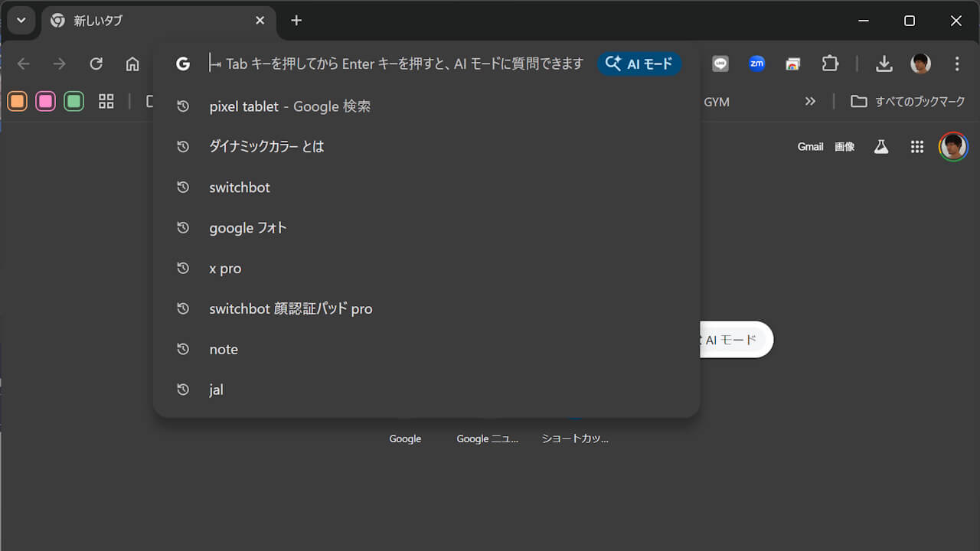Open the Extensions puzzle-piece menu
The width and height of the screenshot is (980, 551).
pyautogui.click(x=830, y=64)
